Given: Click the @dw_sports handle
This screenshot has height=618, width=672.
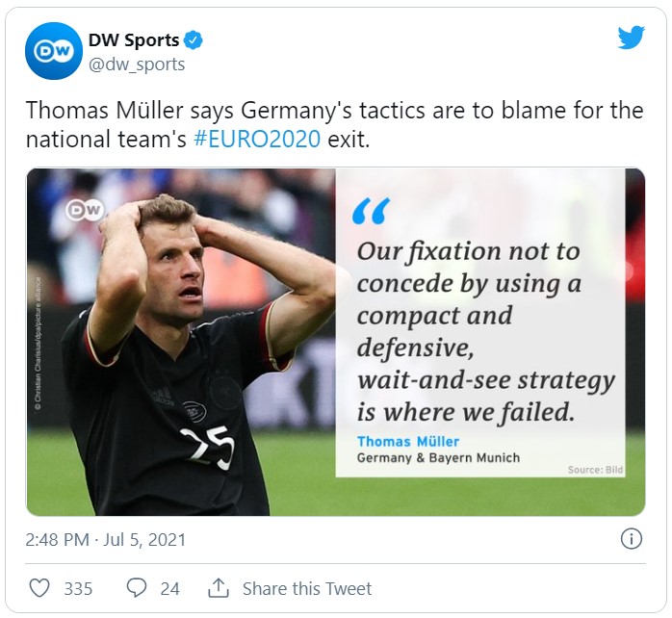Looking at the screenshot, I should [137, 64].
